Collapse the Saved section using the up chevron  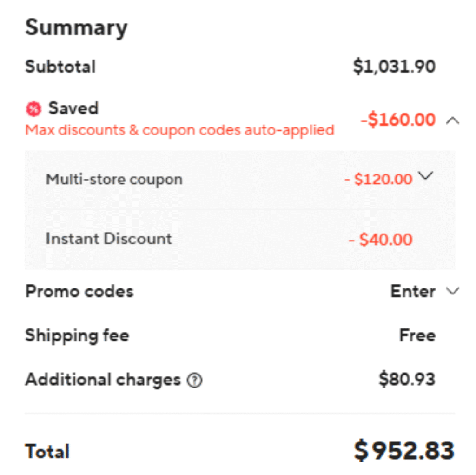(452, 120)
